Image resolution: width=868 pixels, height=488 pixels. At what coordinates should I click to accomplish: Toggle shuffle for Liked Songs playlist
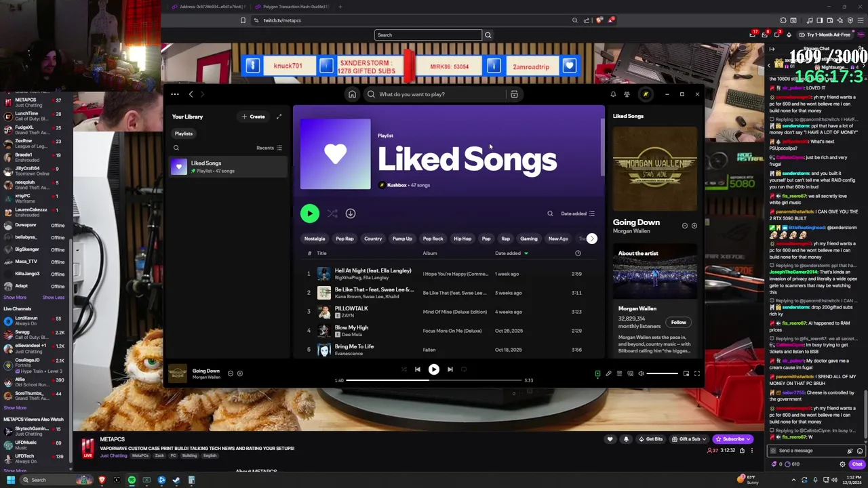click(x=332, y=213)
